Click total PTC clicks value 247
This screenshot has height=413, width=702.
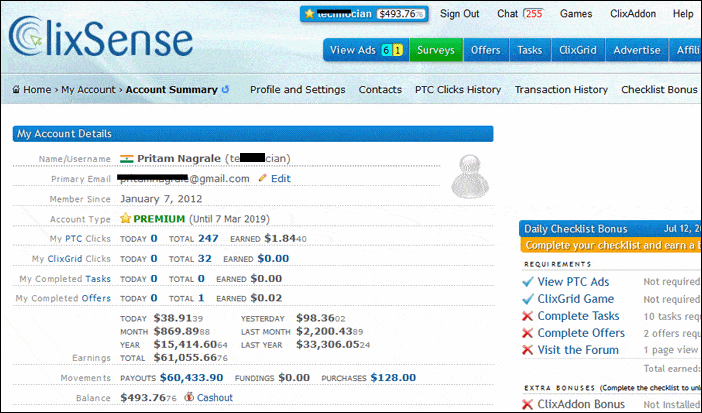(208, 238)
